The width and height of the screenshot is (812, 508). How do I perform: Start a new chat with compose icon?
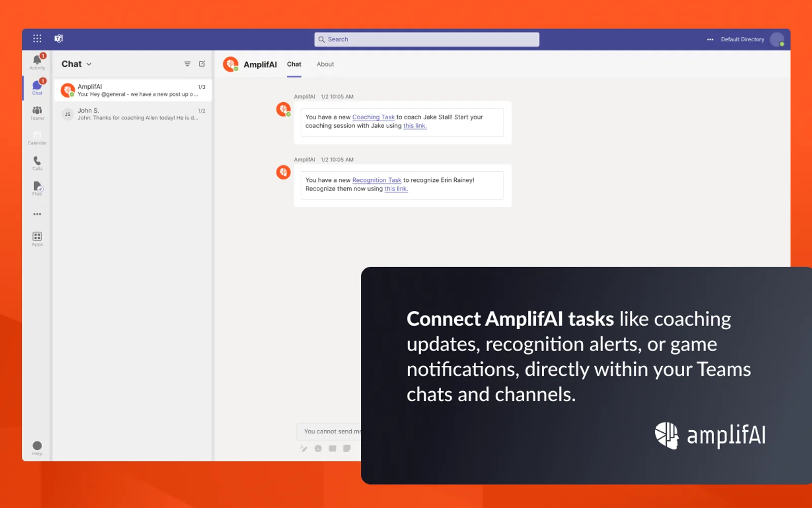tap(202, 64)
